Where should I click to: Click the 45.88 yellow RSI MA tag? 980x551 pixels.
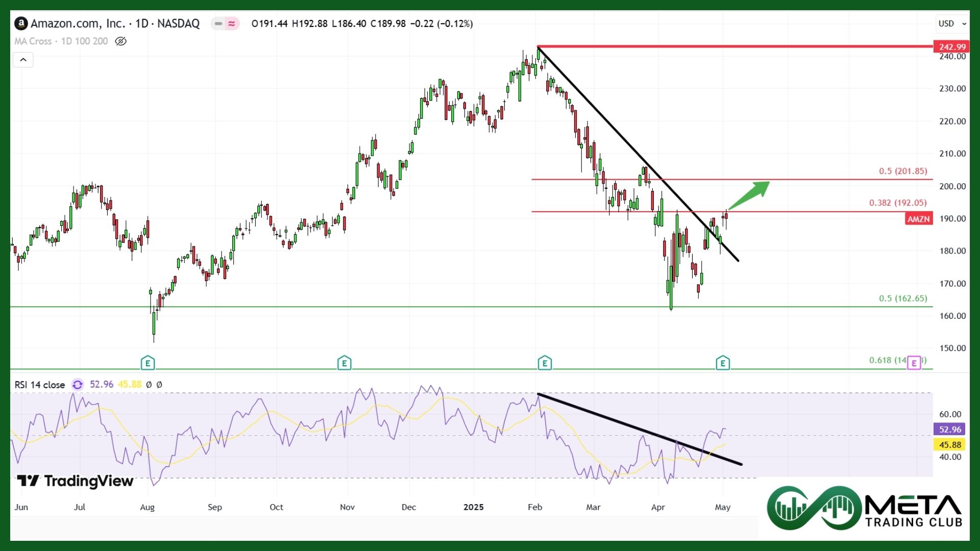click(949, 445)
